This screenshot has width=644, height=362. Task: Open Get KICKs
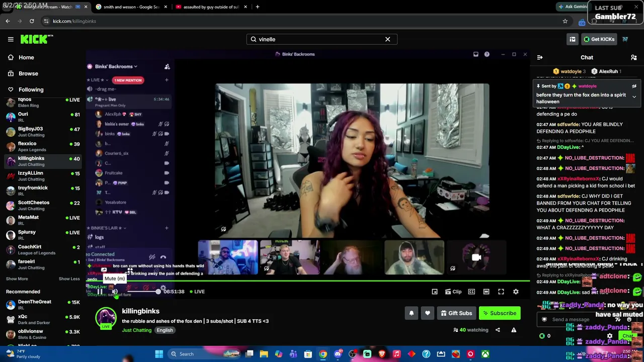599,39
